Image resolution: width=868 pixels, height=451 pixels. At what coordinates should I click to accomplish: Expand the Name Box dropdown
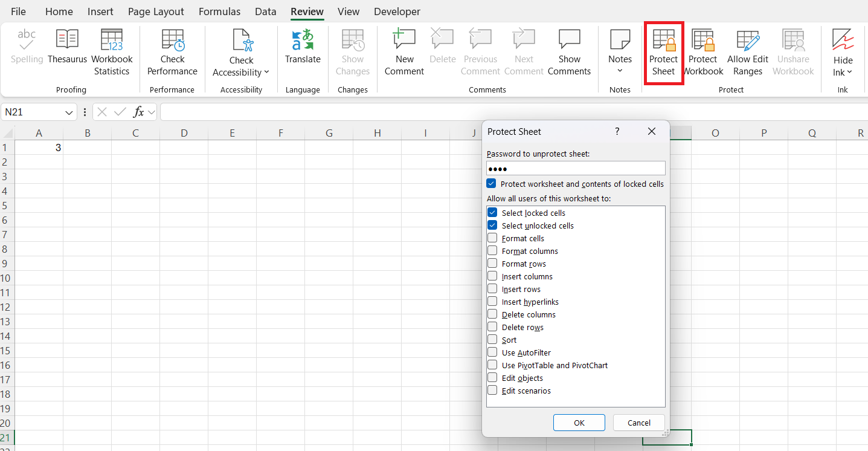coord(69,112)
